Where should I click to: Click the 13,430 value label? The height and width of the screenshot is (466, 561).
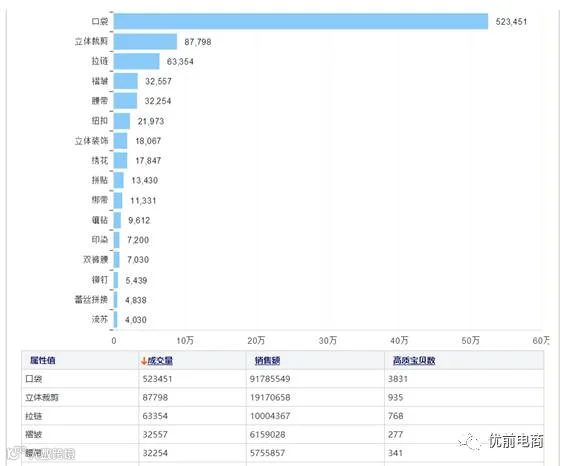tap(145, 180)
